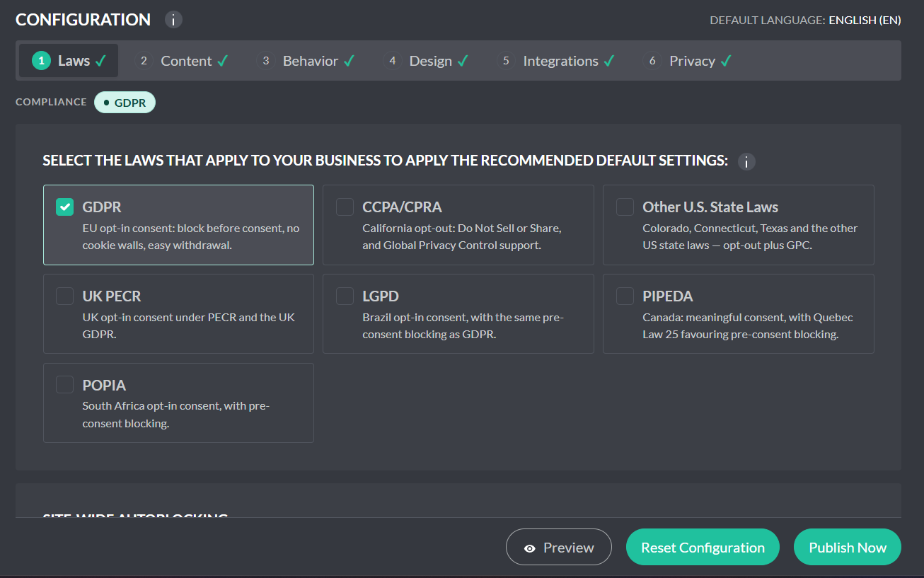Switch to the Content tab
The height and width of the screenshot is (578, 924).
[x=182, y=61]
